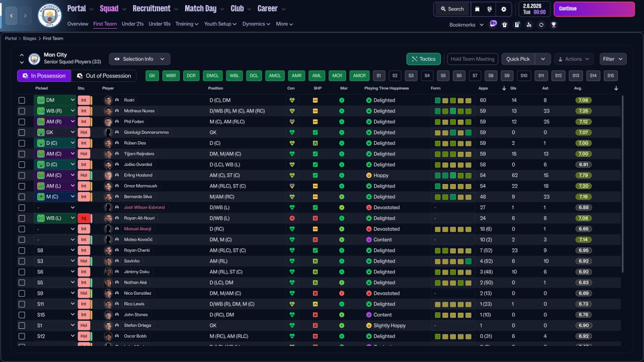Open the Tactics button
This screenshot has width=644, height=362.
point(423,59)
